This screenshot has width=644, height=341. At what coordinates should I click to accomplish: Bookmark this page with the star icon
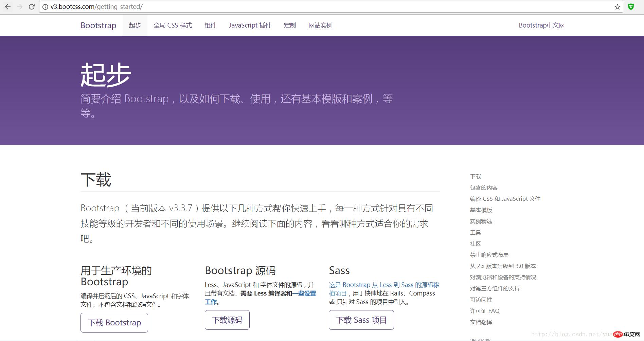(x=617, y=7)
